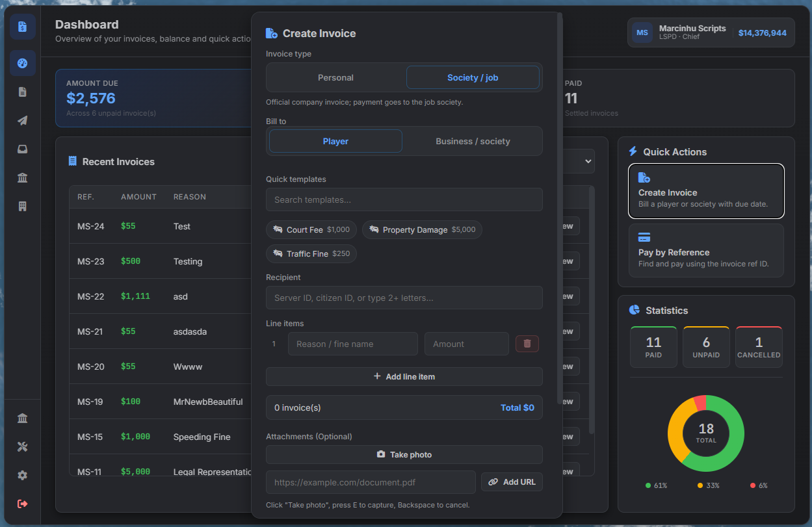Click the 1 CANCELLED statistics card
Screen dimensions: 812x527
(759, 347)
